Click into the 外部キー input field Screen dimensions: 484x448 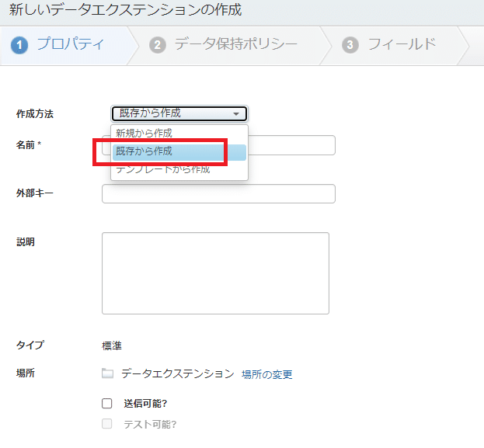(218, 194)
